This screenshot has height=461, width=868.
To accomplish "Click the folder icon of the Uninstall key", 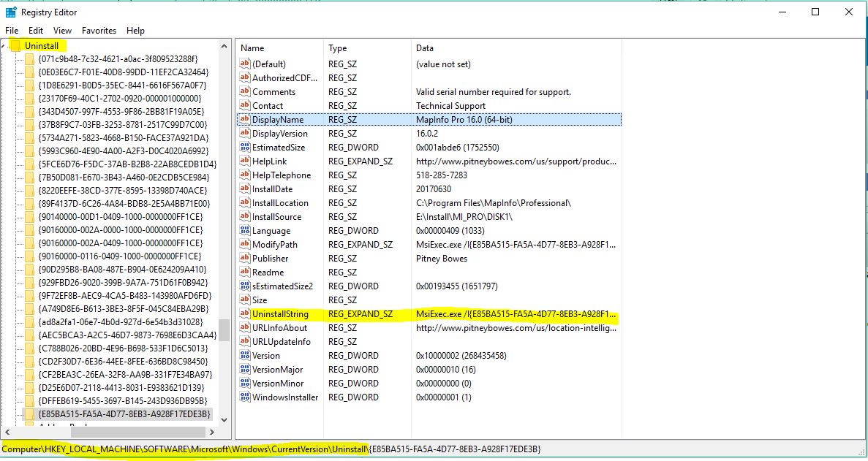I will pyautogui.click(x=17, y=45).
